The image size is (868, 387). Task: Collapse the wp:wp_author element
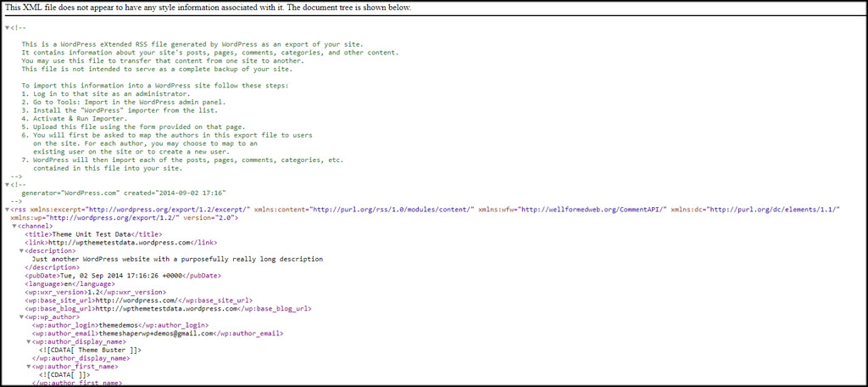(x=21, y=317)
